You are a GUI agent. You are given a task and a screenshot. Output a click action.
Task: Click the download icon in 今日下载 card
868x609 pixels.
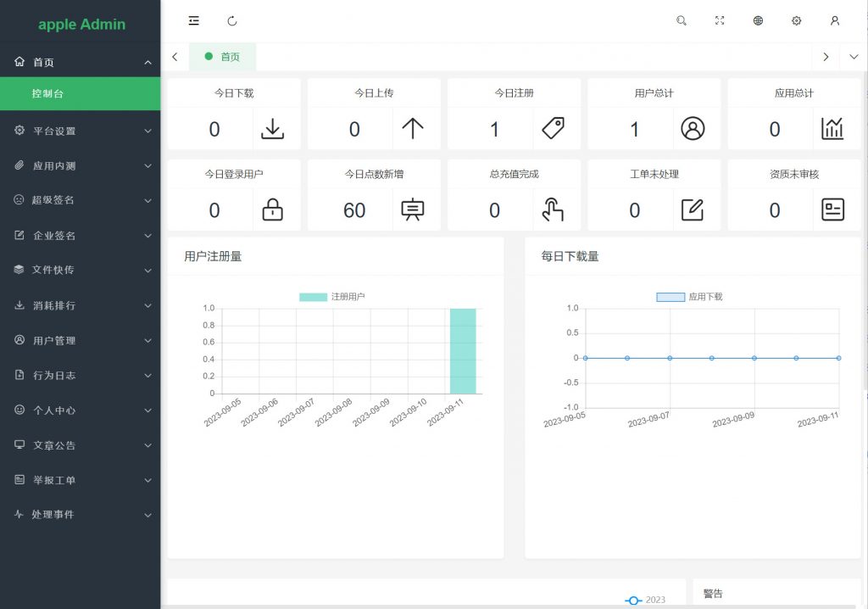coord(272,129)
